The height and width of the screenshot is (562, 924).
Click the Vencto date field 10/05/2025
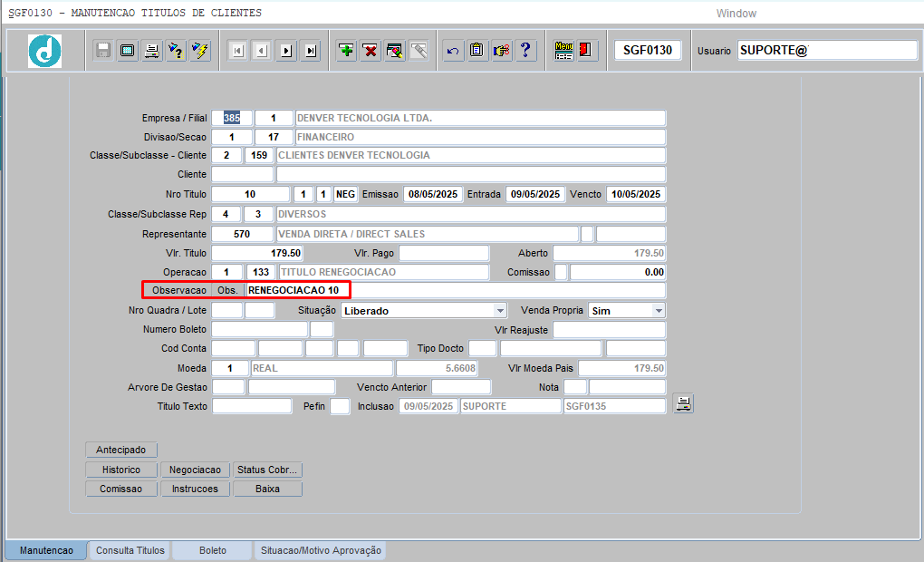click(636, 194)
